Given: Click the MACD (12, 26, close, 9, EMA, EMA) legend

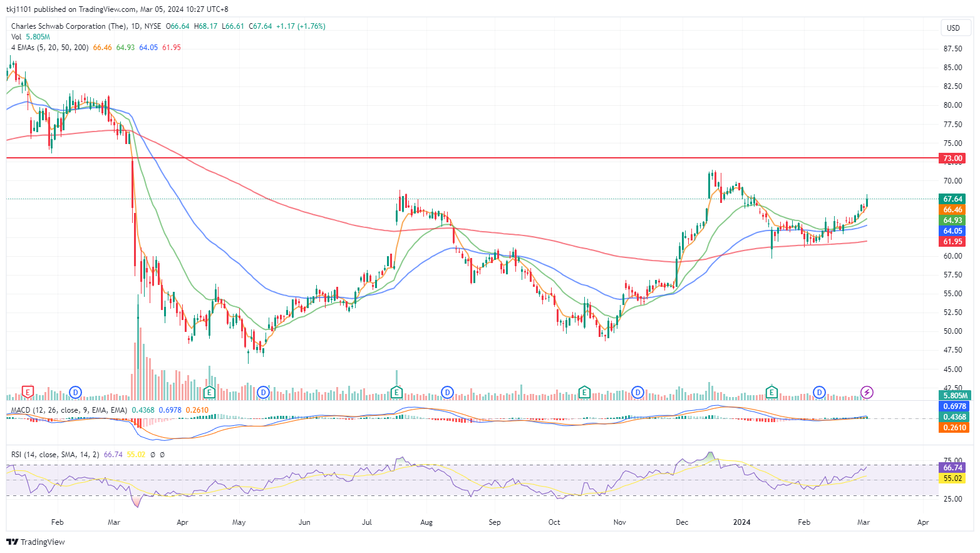Looking at the screenshot, I should click(x=69, y=410).
